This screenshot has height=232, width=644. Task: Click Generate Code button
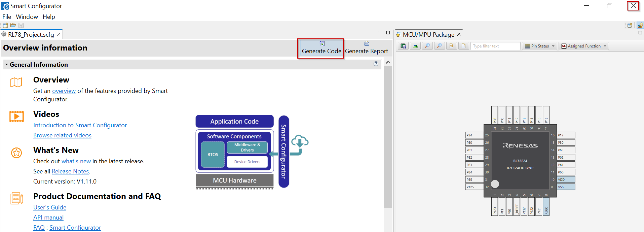(x=321, y=48)
